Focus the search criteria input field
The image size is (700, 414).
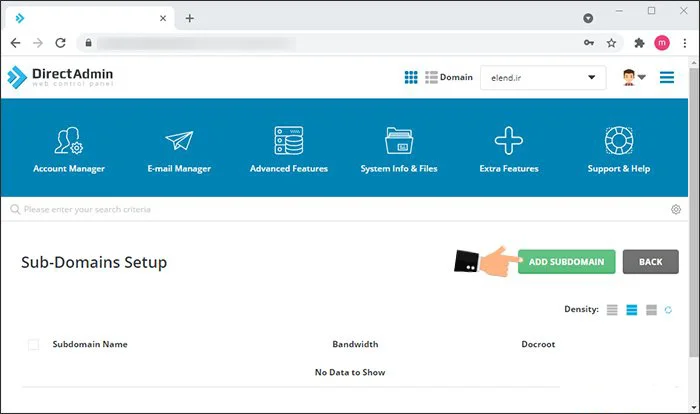tap(300, 210)
